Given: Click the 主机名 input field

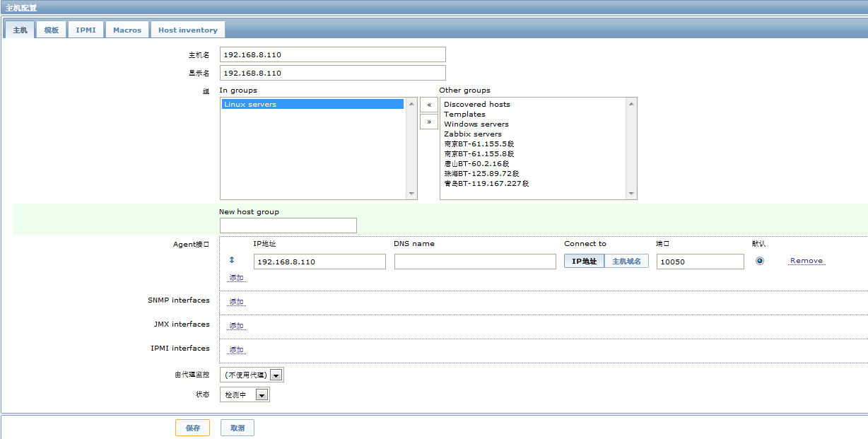Looking at the screenshot, I should coord(333,54).
